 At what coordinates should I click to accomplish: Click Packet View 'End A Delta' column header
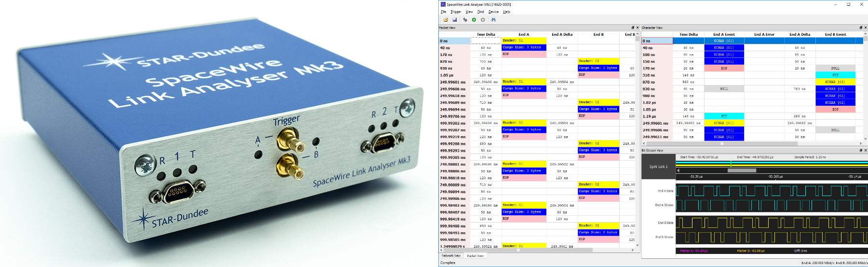[562, 34]
